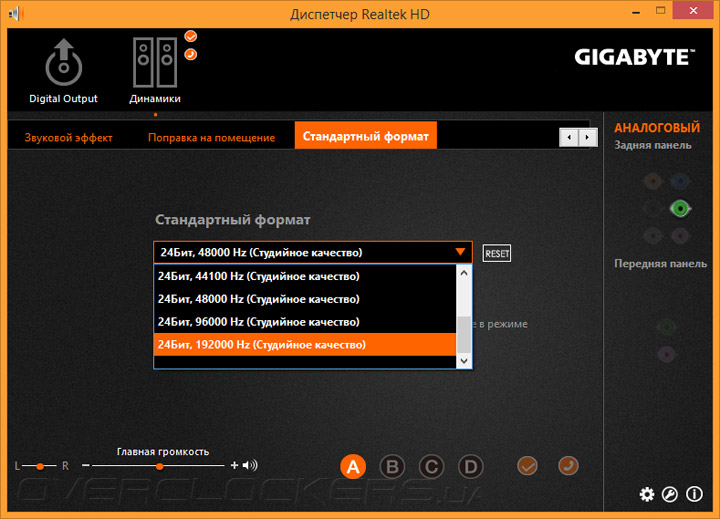Select profile C button

tap(431, 467)
